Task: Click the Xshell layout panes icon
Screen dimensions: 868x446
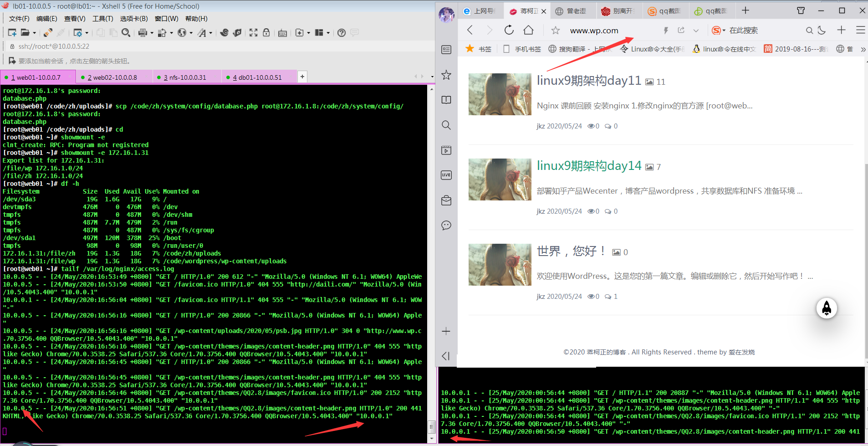Action: (319, 33)
